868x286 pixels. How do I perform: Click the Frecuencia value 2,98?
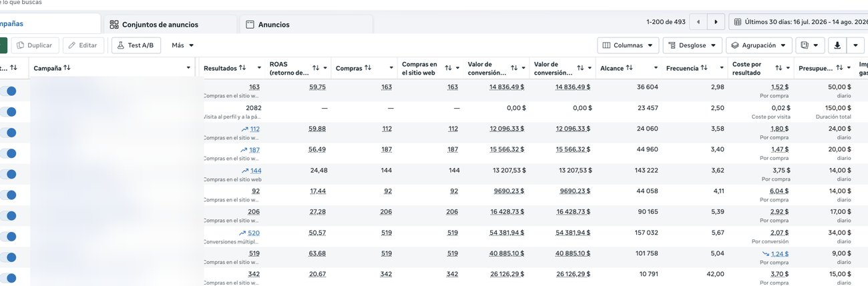tap(718, 87)
